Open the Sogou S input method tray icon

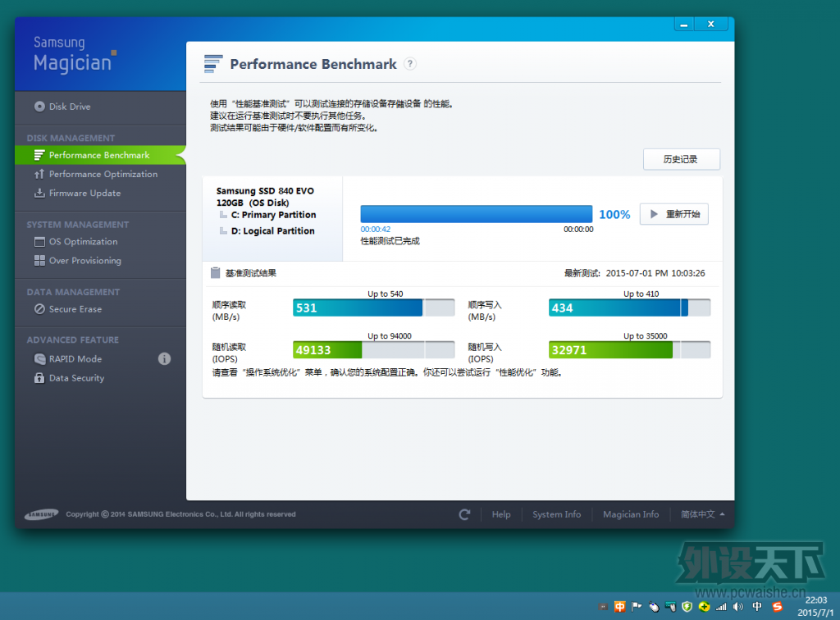[x=778, y=607]
